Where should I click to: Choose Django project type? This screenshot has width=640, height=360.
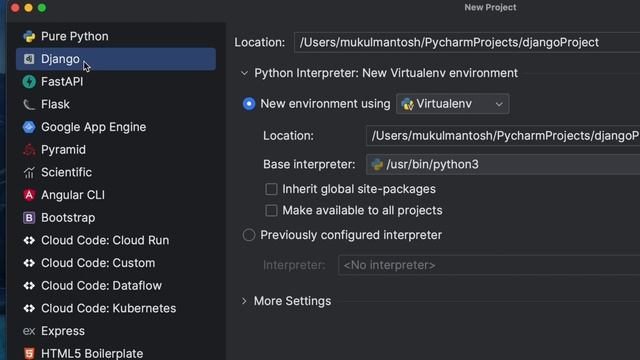[116, 59]
